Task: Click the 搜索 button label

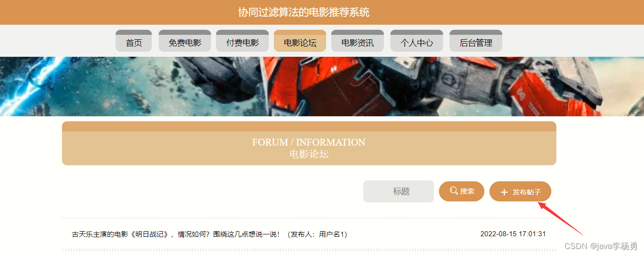Action: tap(467, 191)
